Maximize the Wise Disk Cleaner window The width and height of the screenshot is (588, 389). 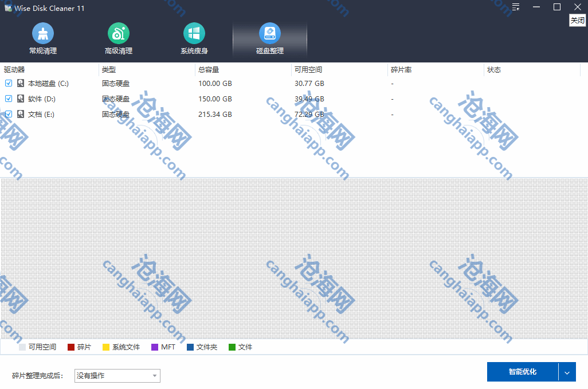click(x=557, y=7)
